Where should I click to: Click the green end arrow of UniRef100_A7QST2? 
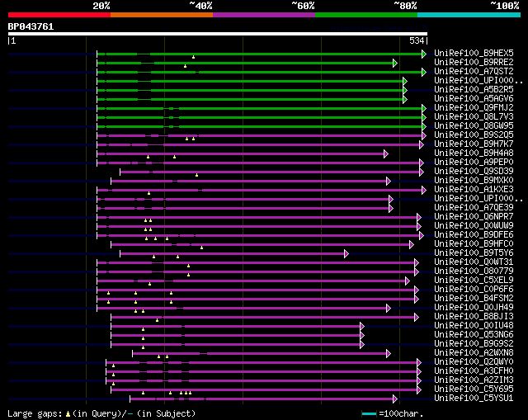pyautogui.click(x=424, y=72)
